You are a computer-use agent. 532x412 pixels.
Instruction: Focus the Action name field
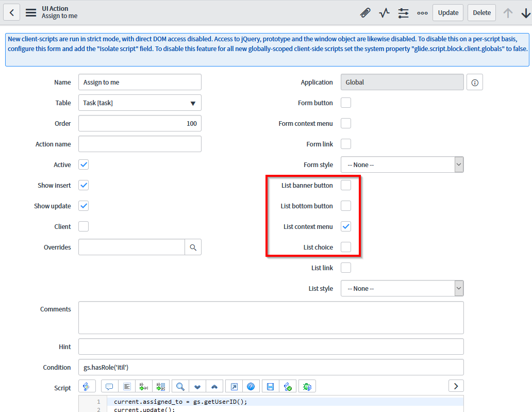pyautogui.click(x=140, y=144)
